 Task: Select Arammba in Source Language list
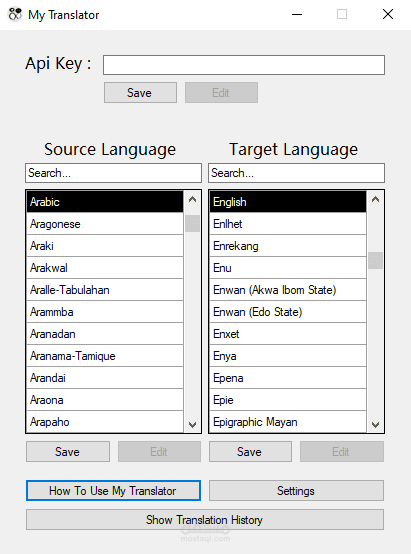[105, 312]
